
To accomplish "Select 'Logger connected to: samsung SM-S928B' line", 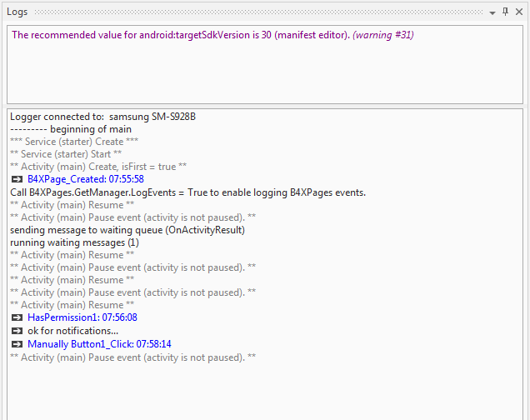I will 102,117.
